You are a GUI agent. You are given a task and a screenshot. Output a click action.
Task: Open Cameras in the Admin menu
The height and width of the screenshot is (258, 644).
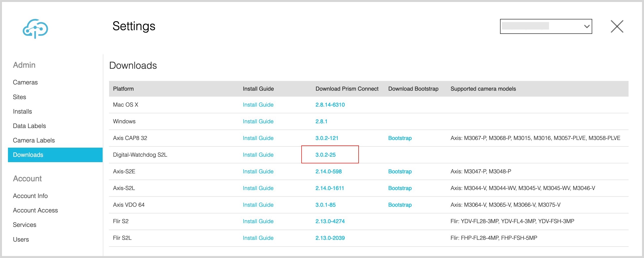(x=25, y=82)
